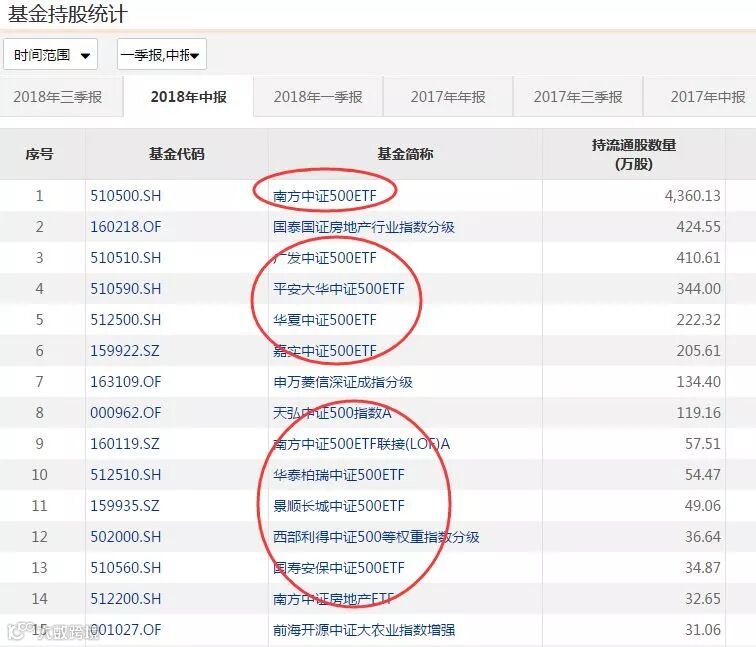Open fund code 160119.SZ link
Viewport: 756px width, 647px height.
[x=124, y=444]
